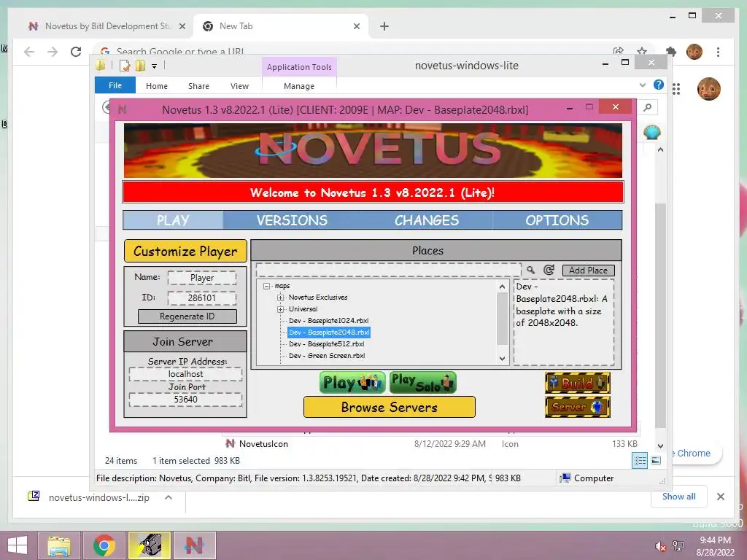Click Regenerate ID

pyautogui.click(x=187, y=316)
